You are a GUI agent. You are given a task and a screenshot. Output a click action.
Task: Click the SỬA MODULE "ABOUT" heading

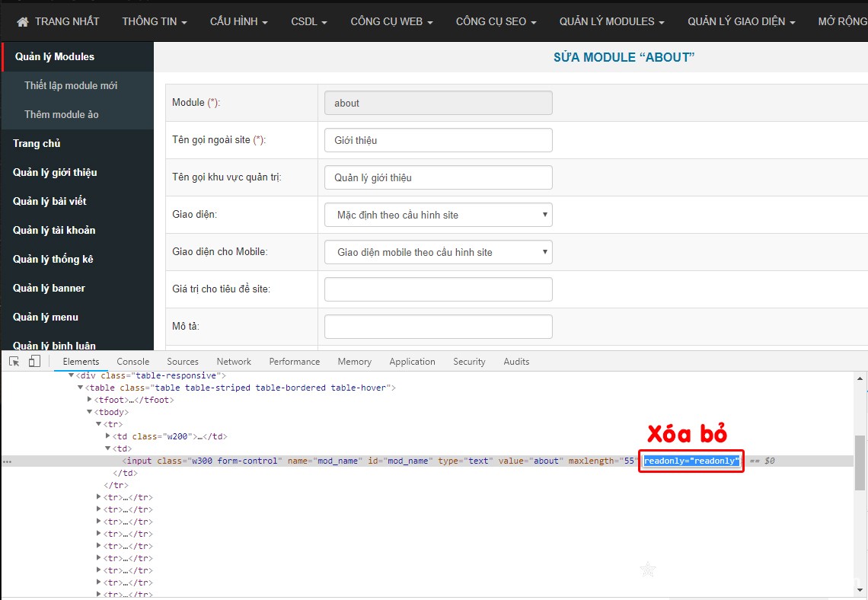pyautogui.click(x=624, y=57)
